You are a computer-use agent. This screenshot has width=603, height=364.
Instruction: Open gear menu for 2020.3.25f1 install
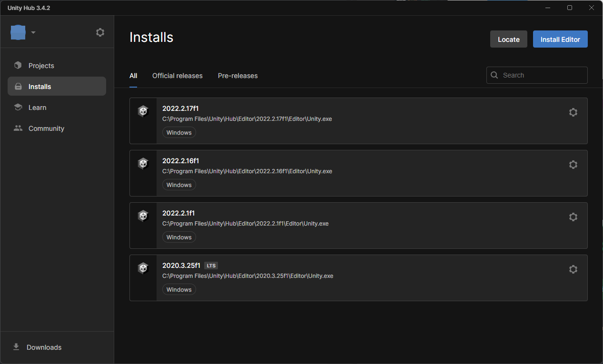click(573, 269)
